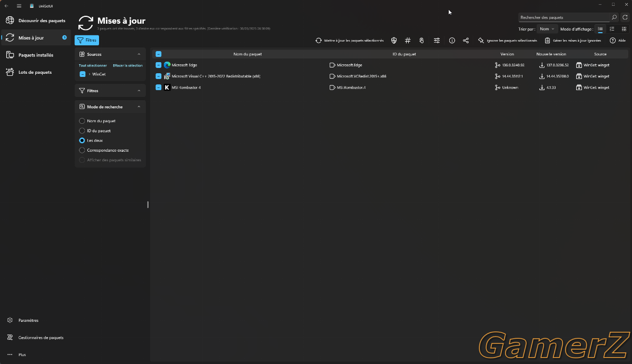Select the ID du paquet radio button

(x=82, y=131)
